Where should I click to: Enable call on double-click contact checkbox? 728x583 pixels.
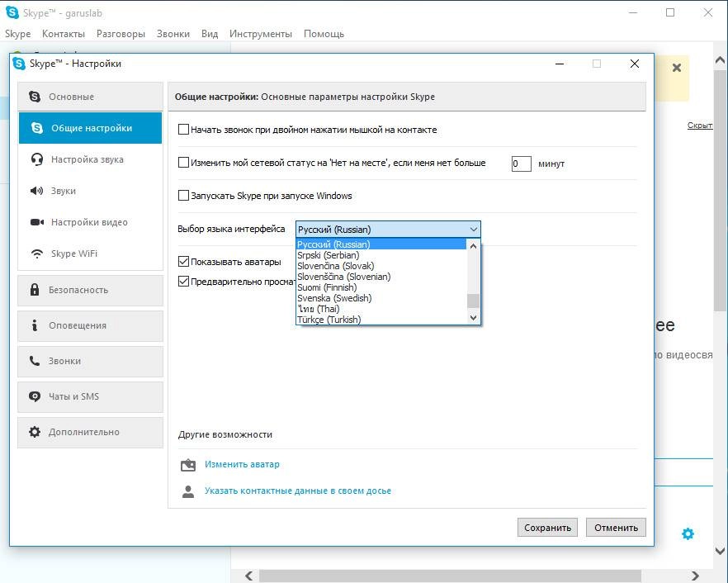(183, 129)
